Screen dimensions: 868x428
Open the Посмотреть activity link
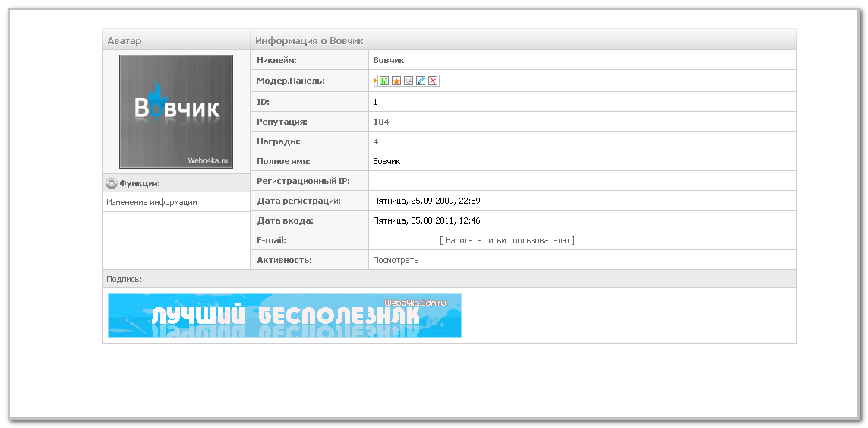click(x=395, y=260)
